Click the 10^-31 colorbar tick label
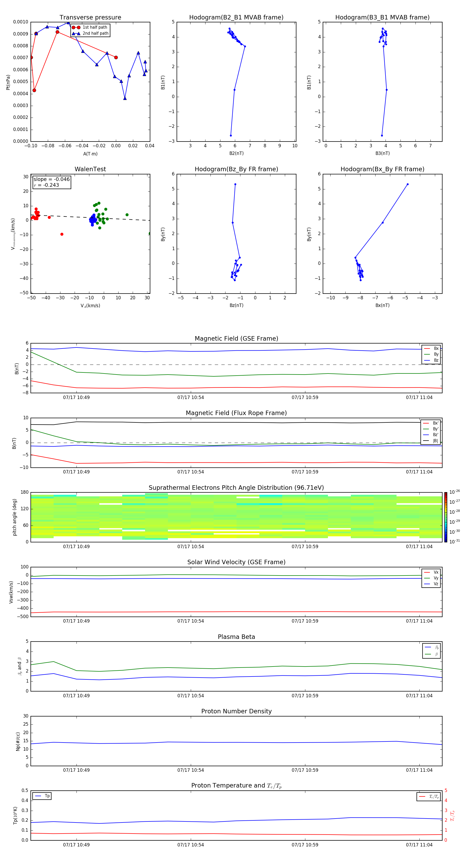This screenshot has width=473, height=868. pyautogui.click(x=455, y=542)
